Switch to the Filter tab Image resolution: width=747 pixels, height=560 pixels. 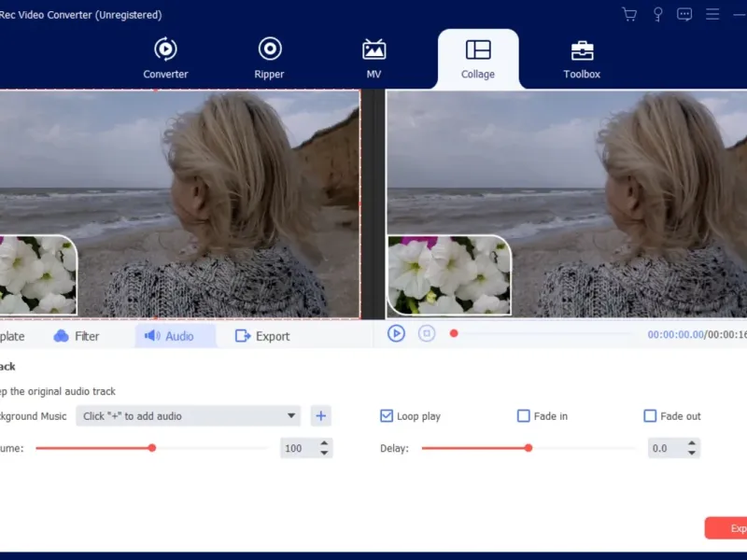[x=77, y=336]
